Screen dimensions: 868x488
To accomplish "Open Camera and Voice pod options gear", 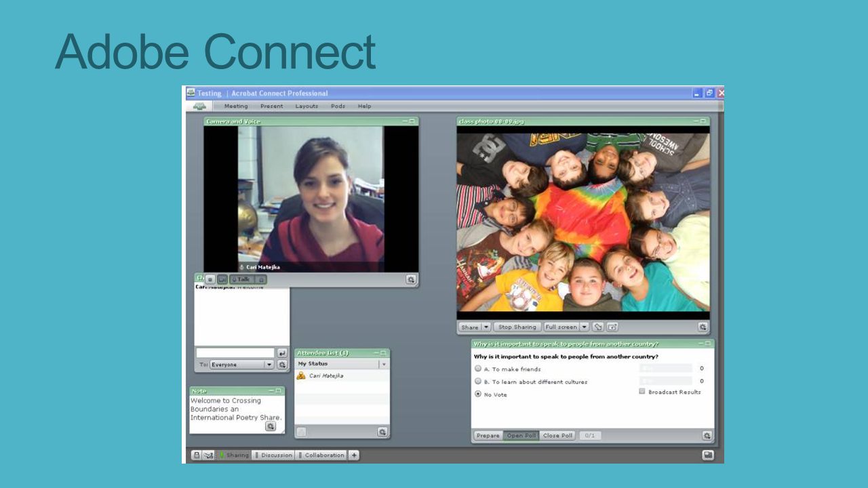I will 411,279.
